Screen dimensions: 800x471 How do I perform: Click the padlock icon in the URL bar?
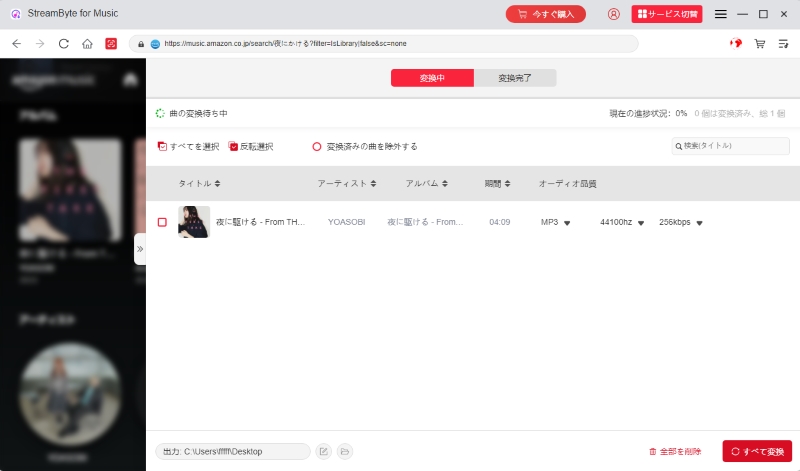pyautogui.click(x=141, y=44)
